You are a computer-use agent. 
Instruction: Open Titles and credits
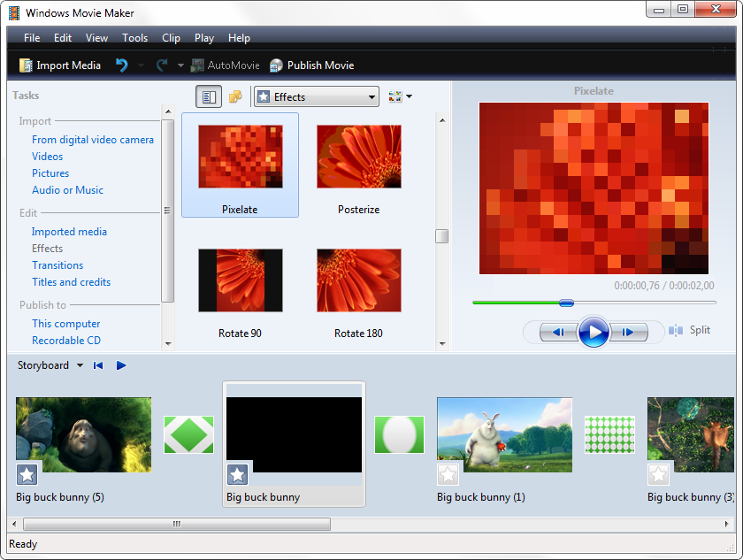tap(71, 282)
